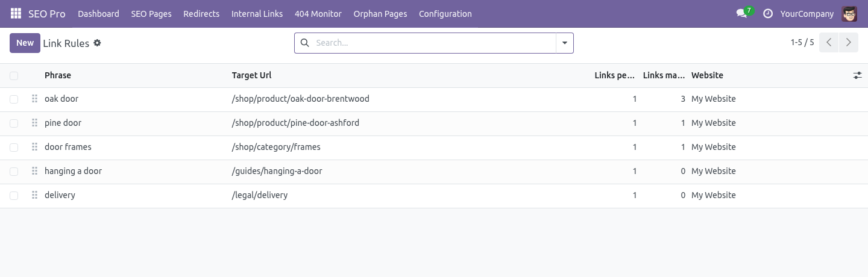868x277 pixels.
Task: Grab the drag handle for delivery row
Action: point(34,195)
